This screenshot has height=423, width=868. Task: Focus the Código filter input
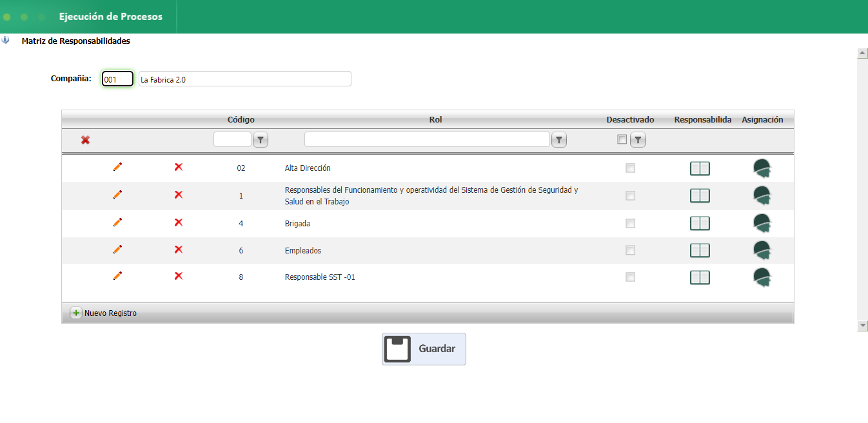click(x=232, y=139)
